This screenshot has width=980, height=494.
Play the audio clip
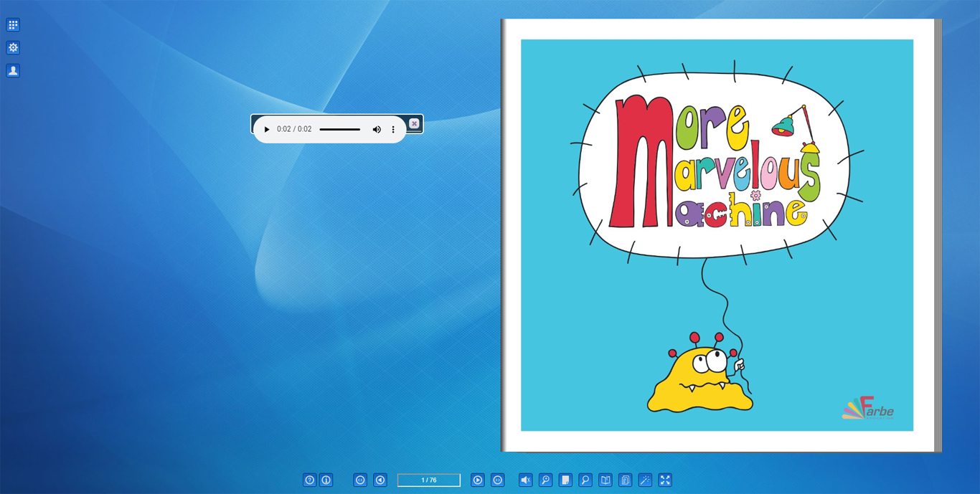[267, 130]
